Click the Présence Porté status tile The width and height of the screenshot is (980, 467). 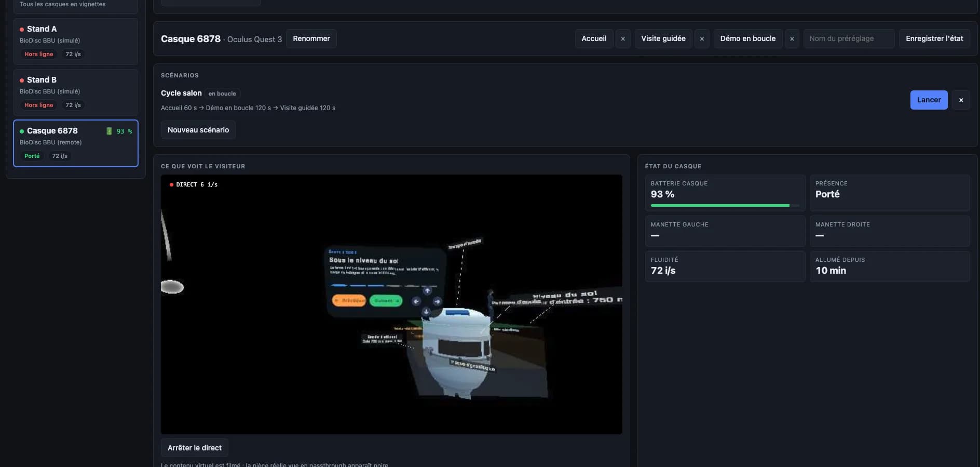point(890,193)
